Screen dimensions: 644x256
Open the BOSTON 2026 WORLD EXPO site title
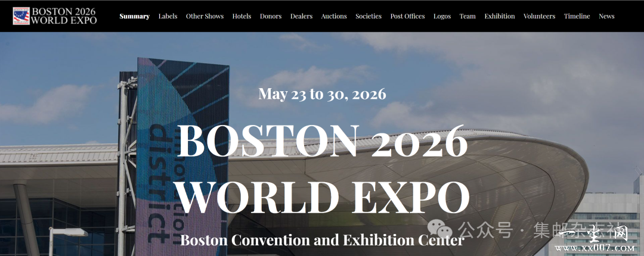(64, 16)
